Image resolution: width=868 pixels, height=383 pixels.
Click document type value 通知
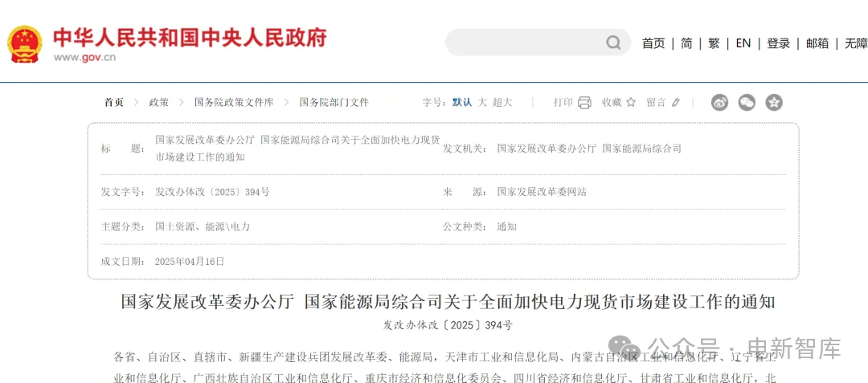click(x=506, y=226)
